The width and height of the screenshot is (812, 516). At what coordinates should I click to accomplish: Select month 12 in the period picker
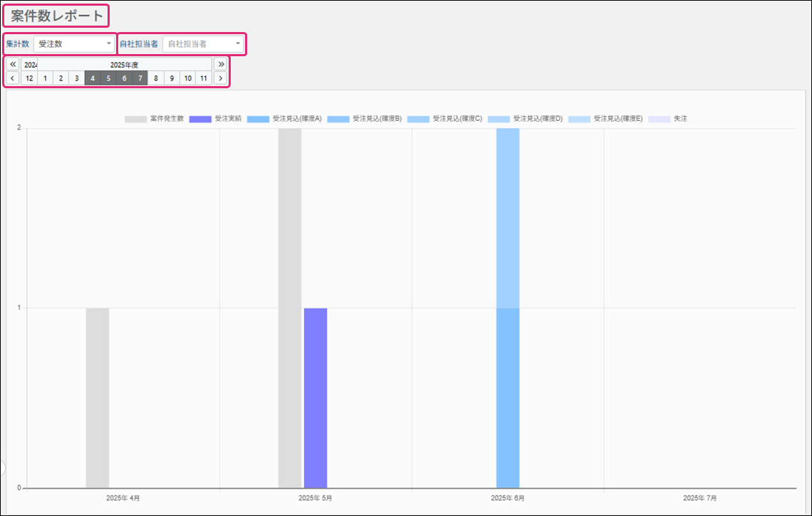pos(29,78)
